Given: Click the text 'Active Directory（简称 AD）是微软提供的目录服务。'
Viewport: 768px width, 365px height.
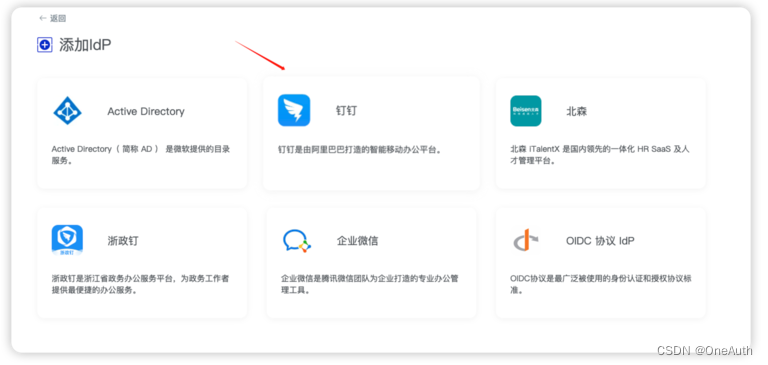Looking at the screenshot, I should [141, 155].
